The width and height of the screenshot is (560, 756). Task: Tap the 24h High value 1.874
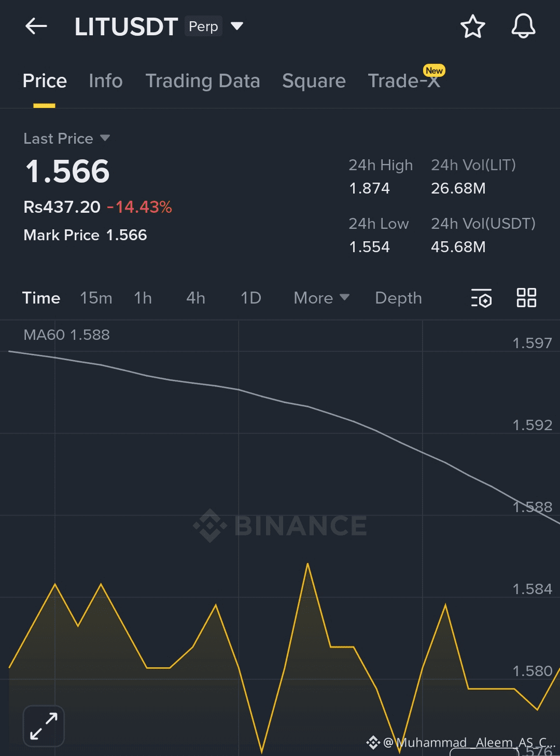[369, 188]
